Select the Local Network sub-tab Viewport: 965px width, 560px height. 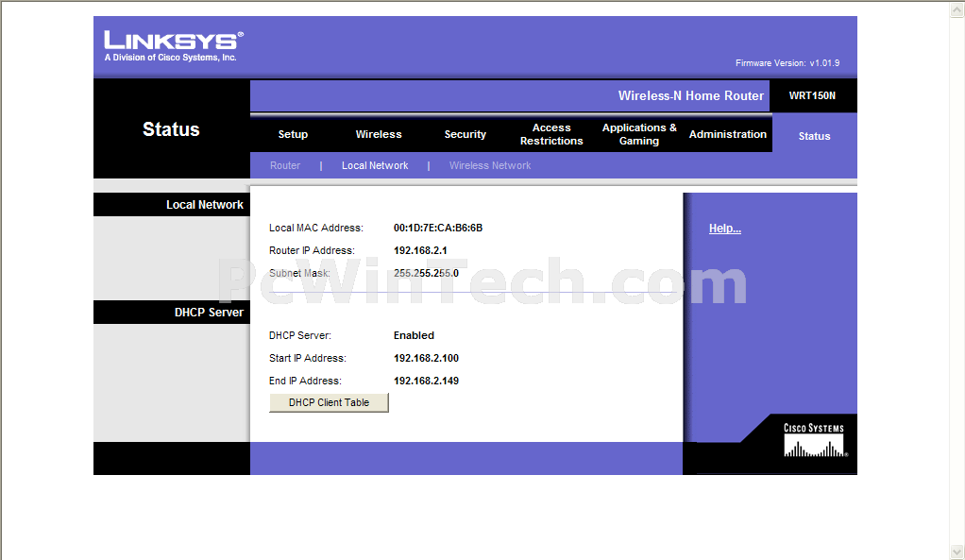pyautogui.click(x=375, y=165)
